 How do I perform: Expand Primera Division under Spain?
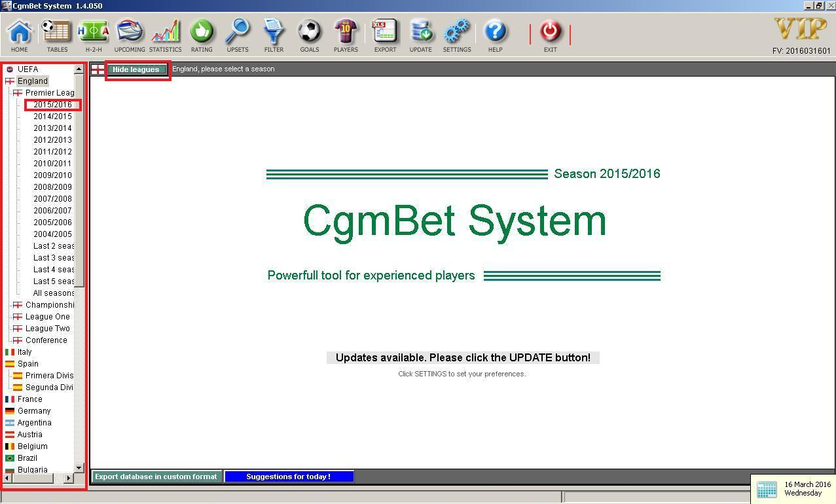(49, 376)
